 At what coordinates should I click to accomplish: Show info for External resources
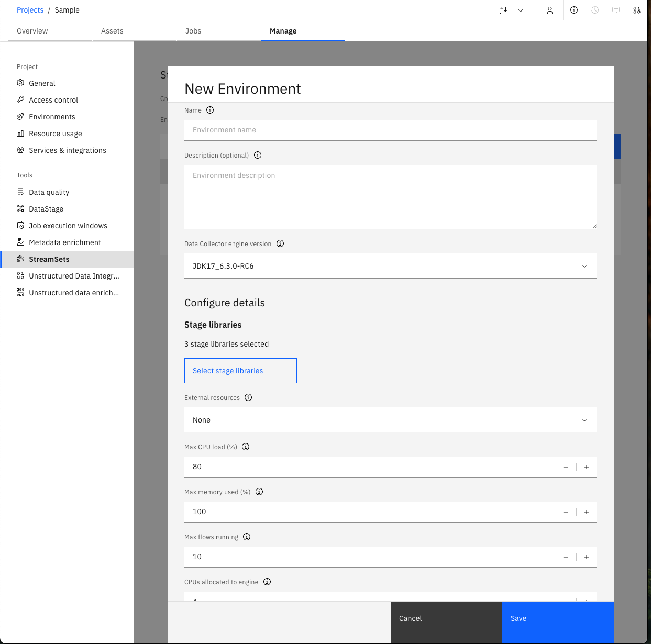coord(248,397)
